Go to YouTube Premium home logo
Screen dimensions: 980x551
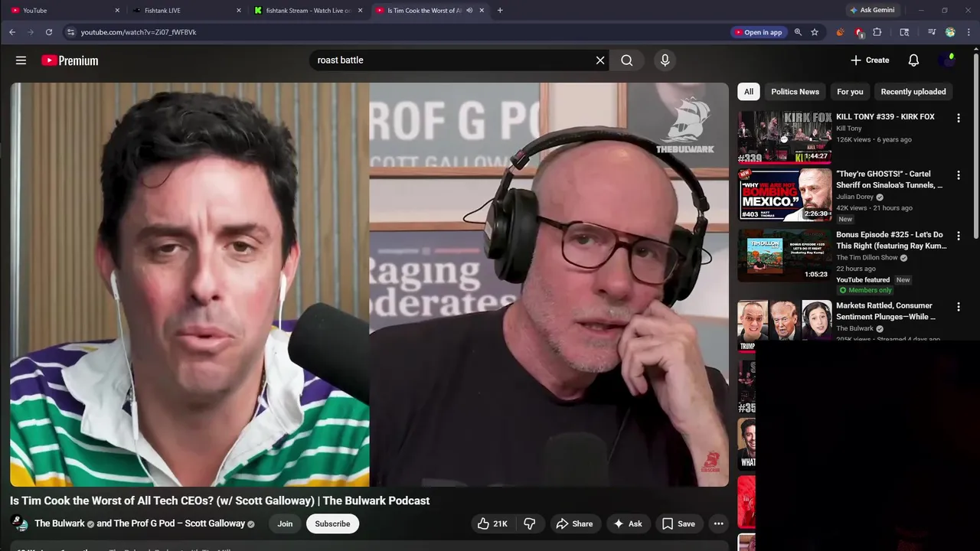tap(70, 60)
